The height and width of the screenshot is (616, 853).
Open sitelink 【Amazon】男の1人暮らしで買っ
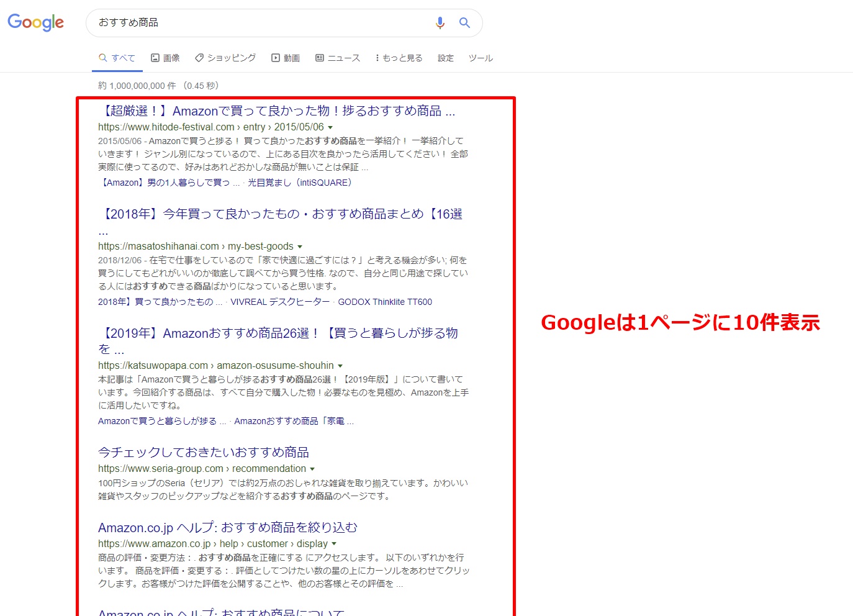pyautogui.click(x=169, y=183)
